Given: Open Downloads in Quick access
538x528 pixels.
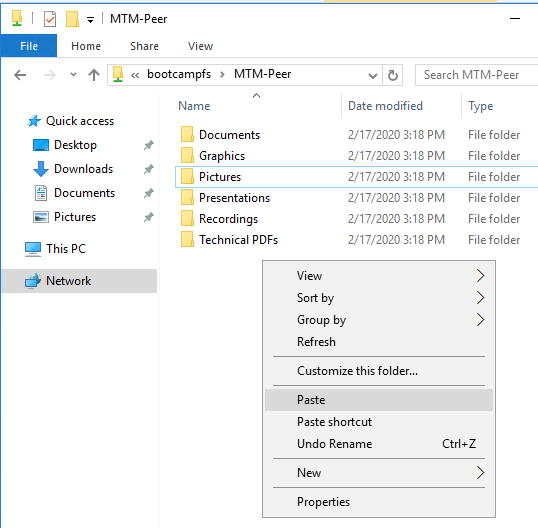Looking at the screenshot, I should click(x=83, y=169).
